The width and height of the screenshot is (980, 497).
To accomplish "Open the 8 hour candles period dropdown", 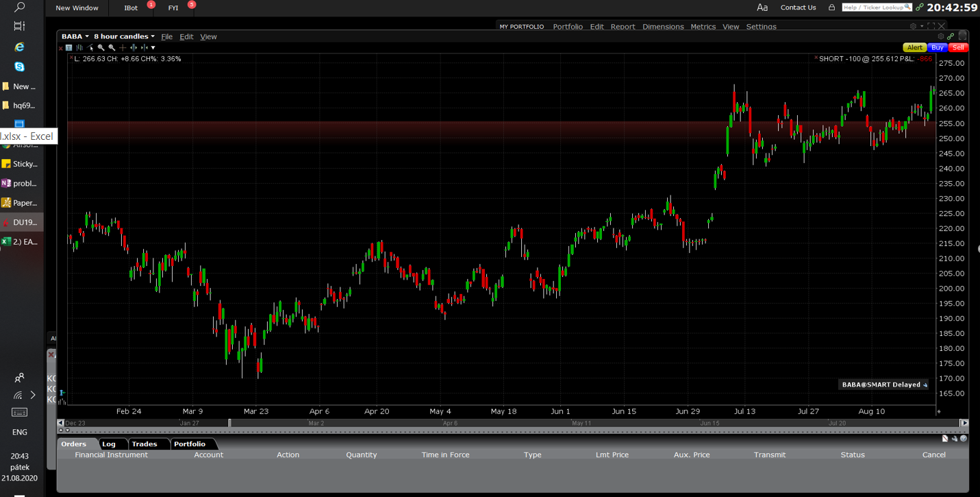I will (x=124, y=36).
